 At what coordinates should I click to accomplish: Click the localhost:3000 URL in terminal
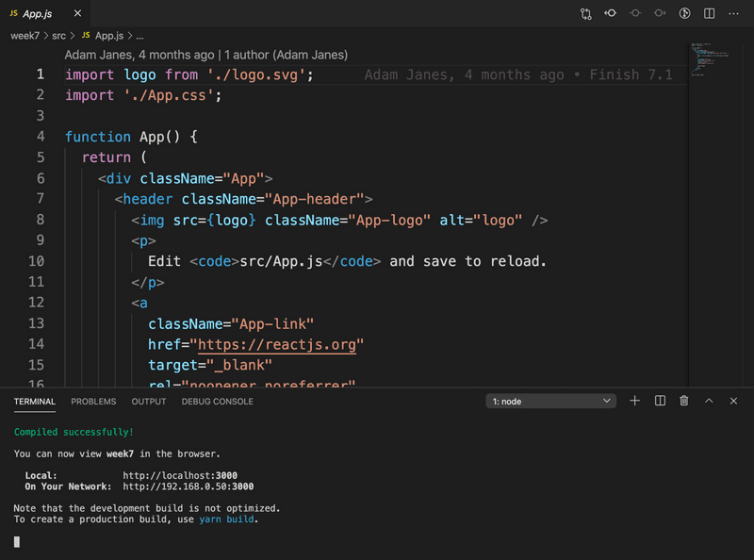(180, 475)
